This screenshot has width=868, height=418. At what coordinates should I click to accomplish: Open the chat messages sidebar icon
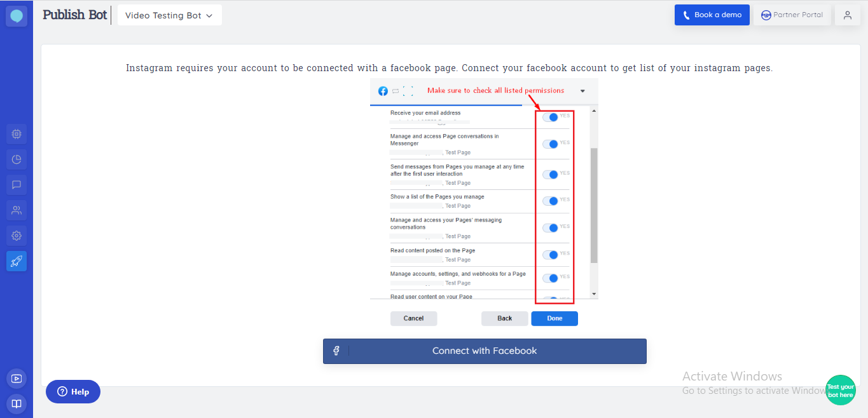click(17, 185)
